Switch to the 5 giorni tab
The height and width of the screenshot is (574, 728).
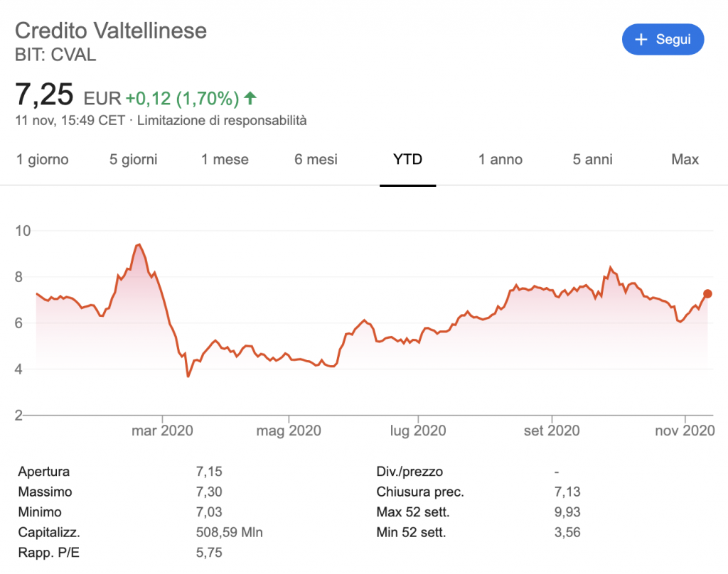click(x=134, y=160)
